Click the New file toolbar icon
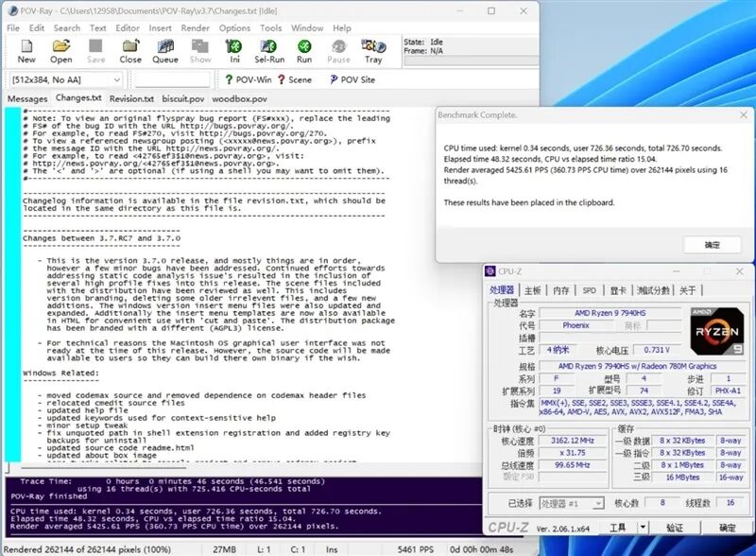The height and width of the screenshot is (556, 756). click(x=26, y=51)
